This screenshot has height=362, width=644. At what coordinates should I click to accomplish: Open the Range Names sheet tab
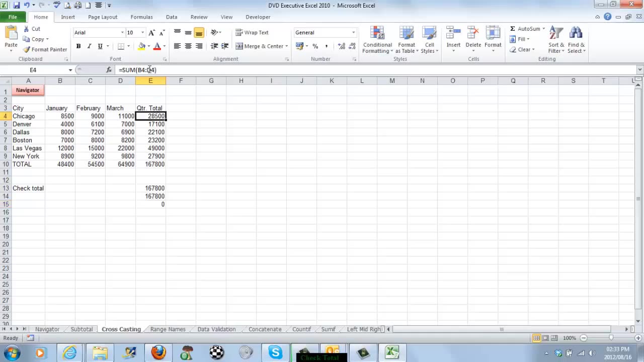click(168, 329)
